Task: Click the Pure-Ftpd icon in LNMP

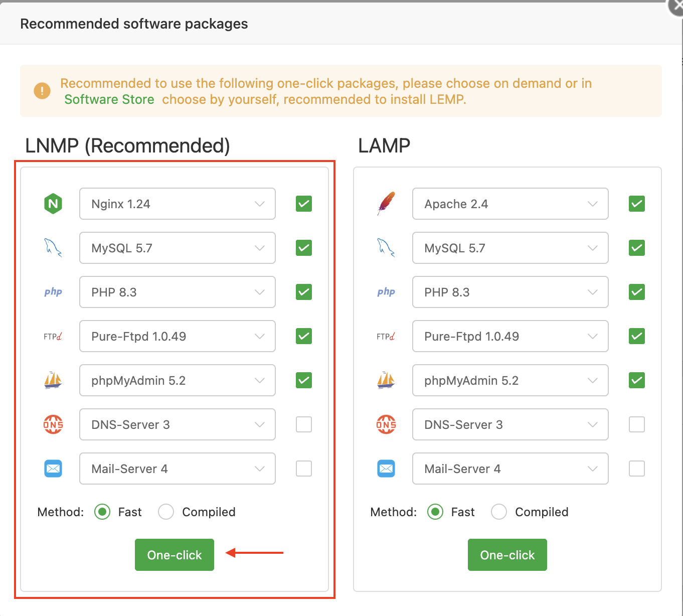Action: [53, 336]
